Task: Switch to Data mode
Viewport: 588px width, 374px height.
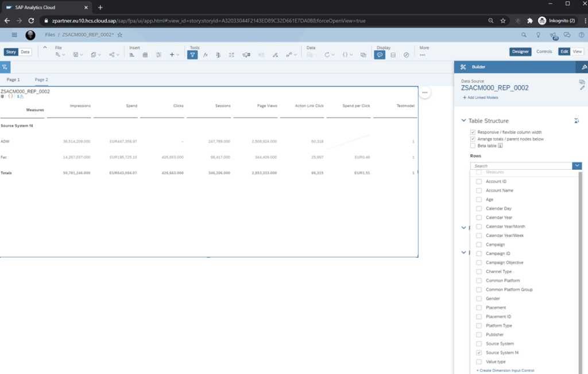Action: point(25,52)
